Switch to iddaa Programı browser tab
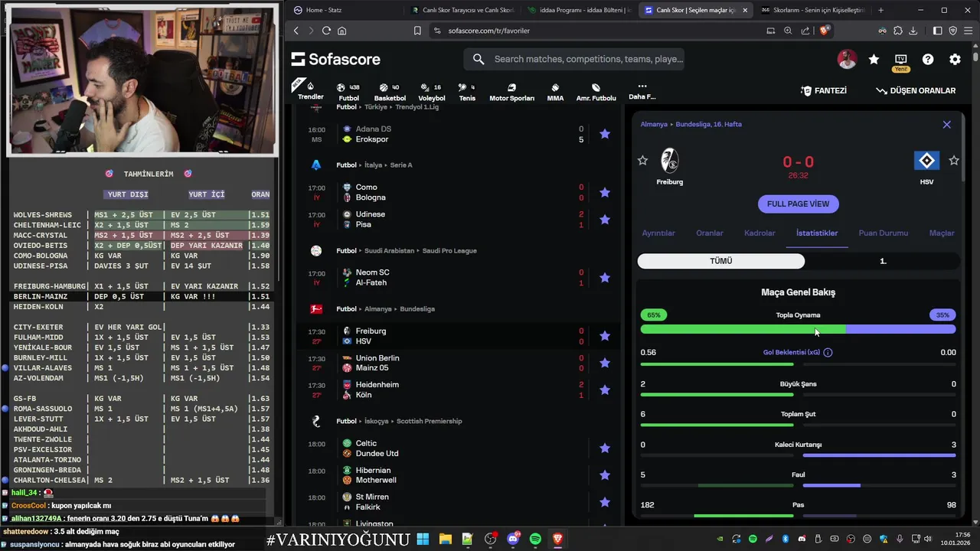The image size is (980, 551). pyautogui.click(x=578, y=10)
